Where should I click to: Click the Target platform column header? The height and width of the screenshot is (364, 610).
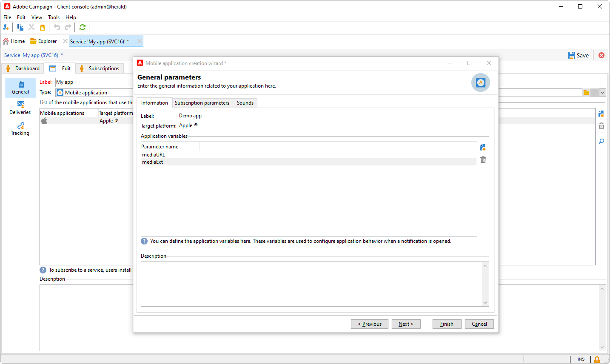point(116,113)
